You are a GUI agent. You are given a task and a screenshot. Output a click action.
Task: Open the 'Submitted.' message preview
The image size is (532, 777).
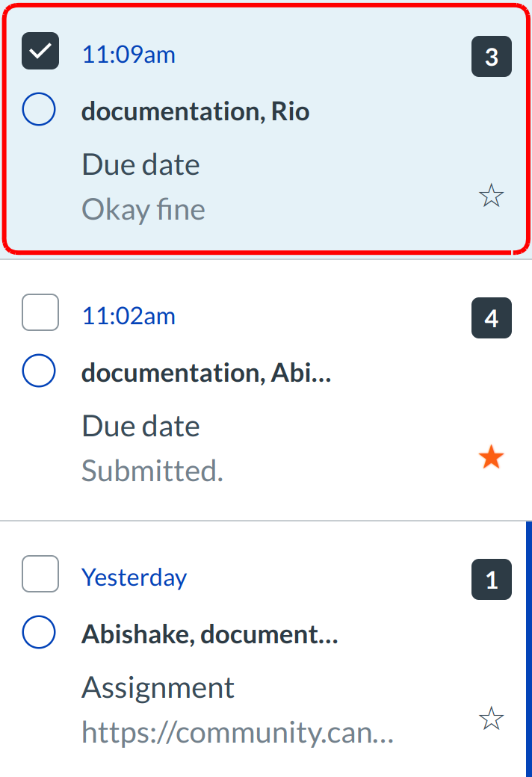pos(152,471)
